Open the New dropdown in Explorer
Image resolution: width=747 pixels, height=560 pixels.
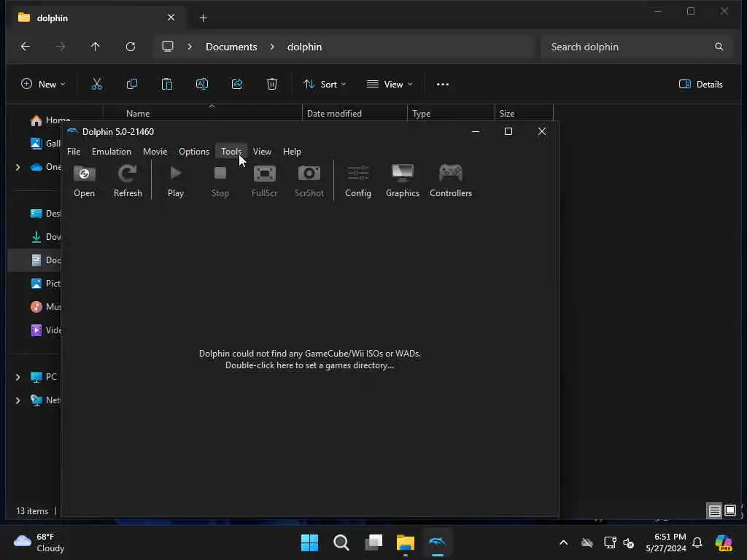click(x=43, y=85)
